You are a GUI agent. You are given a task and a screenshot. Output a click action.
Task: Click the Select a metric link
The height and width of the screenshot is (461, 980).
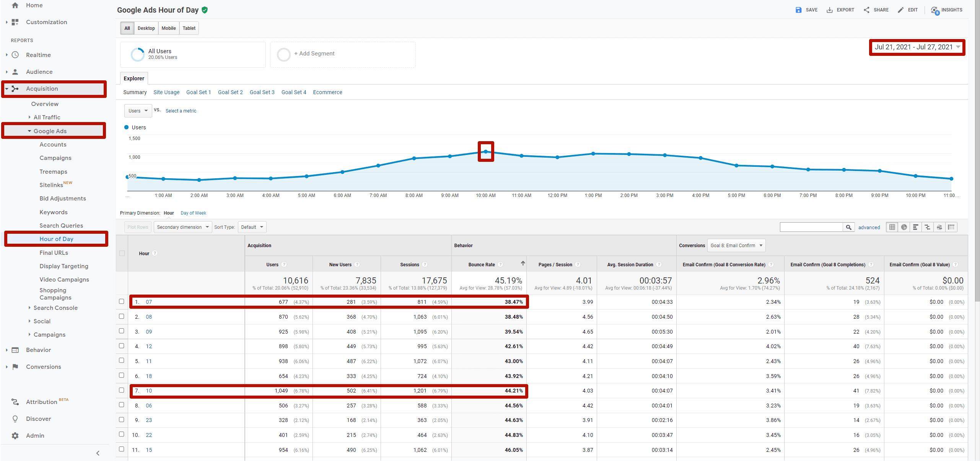pyautogui.click(x=181, y=111)
